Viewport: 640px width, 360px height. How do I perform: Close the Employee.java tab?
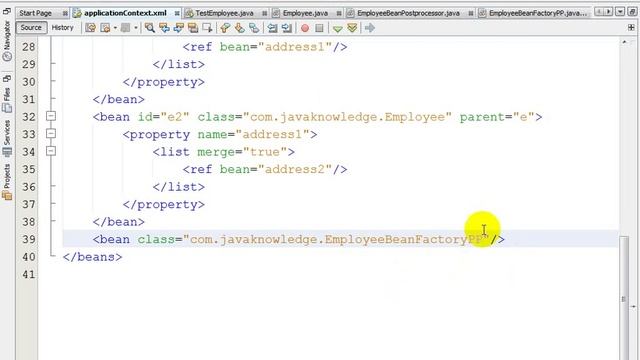(x=339, y=13)
